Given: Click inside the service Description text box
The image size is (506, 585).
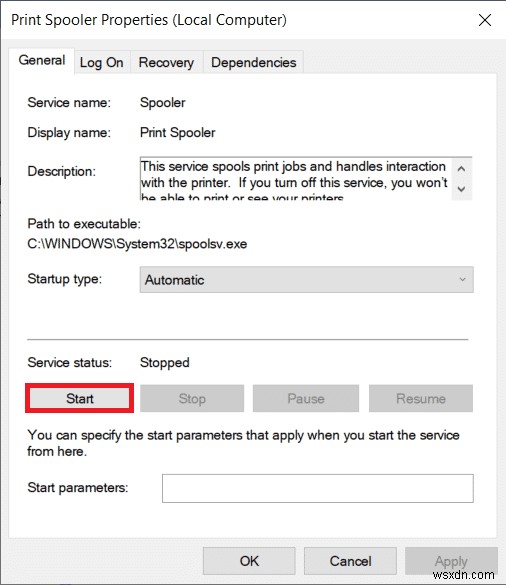Looking at the screenshot, I should [296, 179].
